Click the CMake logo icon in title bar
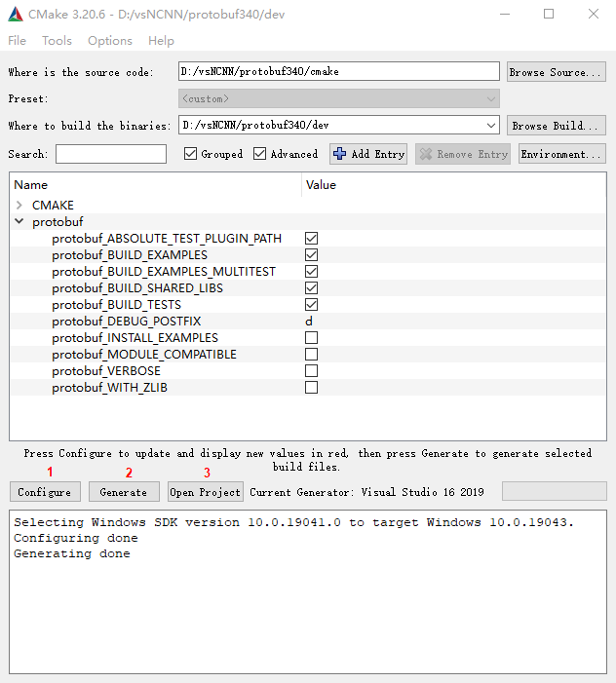This screenshot has width=616, height=683. point(16,15)
